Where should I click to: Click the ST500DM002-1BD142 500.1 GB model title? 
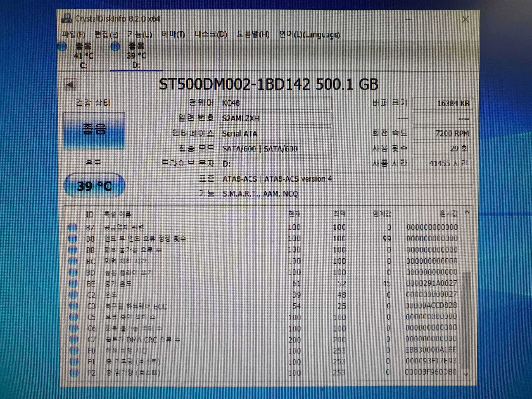269,84
